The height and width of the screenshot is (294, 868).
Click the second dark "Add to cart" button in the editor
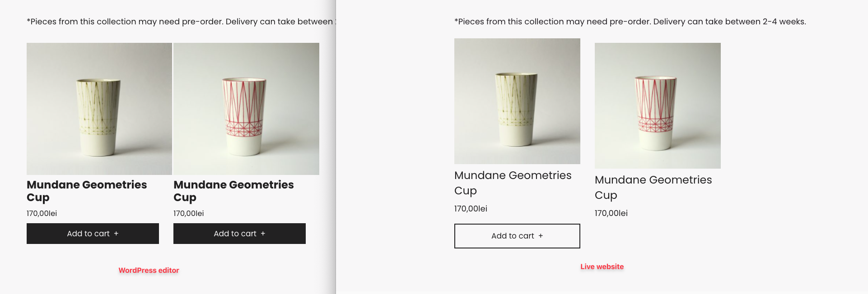(x=239, y=233)
